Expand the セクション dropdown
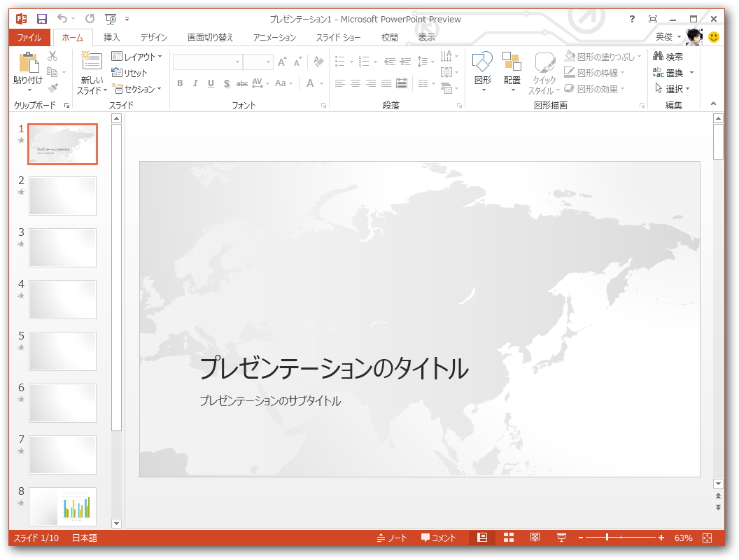The width and height of the screenshot is (739, 560). [139, 89]
